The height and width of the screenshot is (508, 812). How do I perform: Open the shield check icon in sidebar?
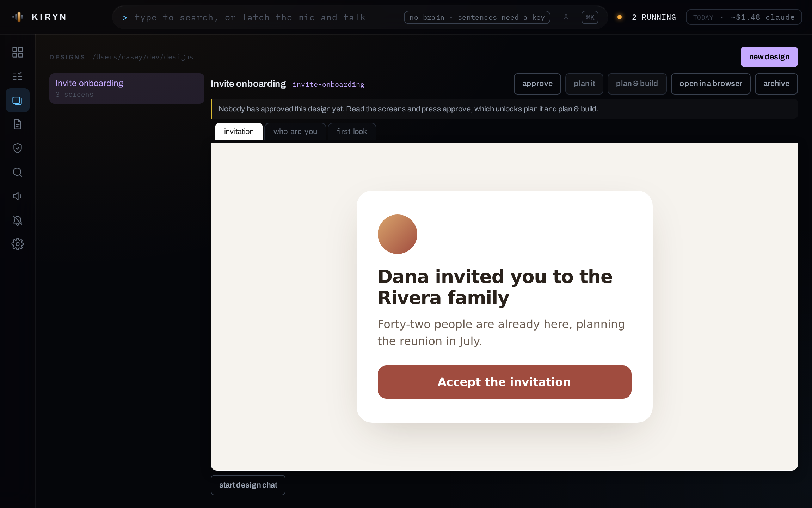[18, 148]
